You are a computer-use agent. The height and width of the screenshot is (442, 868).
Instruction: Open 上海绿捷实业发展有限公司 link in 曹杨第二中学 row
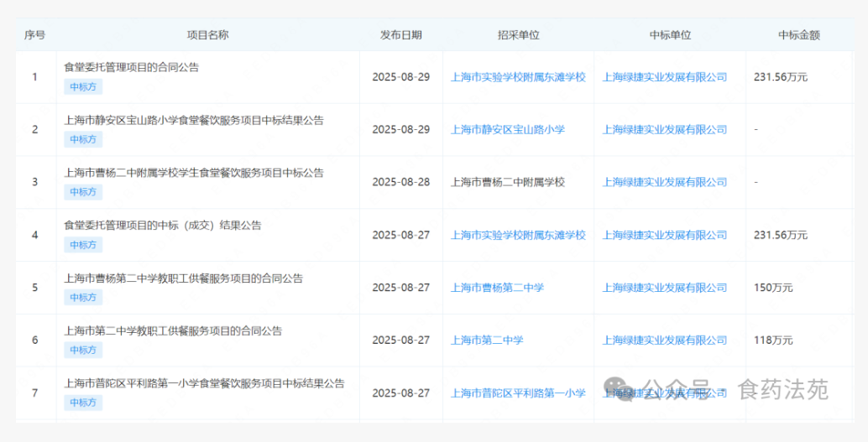click(664, 288)
